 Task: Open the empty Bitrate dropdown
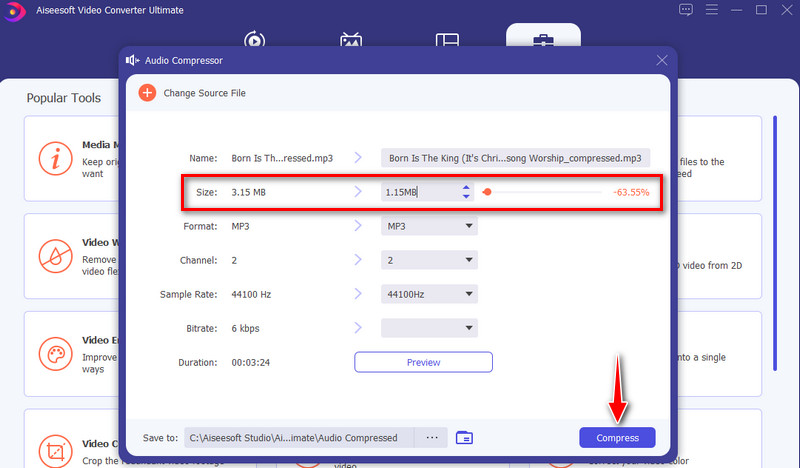430,328
